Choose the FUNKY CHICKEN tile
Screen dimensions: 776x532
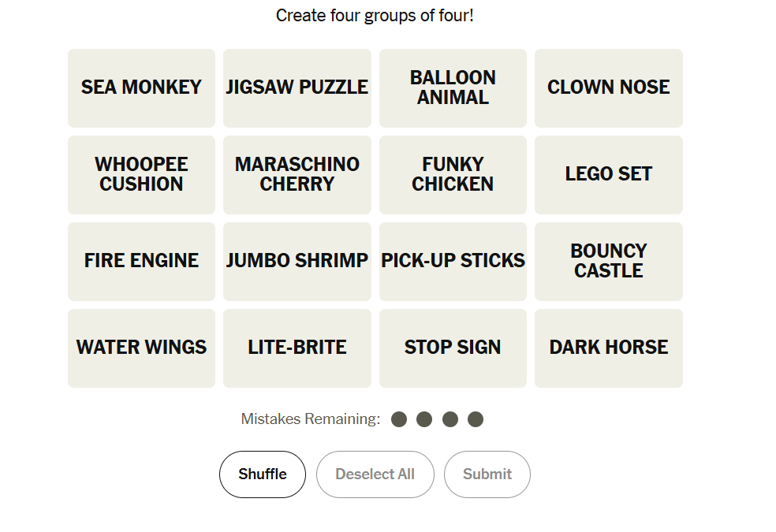[x=453, y=174]
